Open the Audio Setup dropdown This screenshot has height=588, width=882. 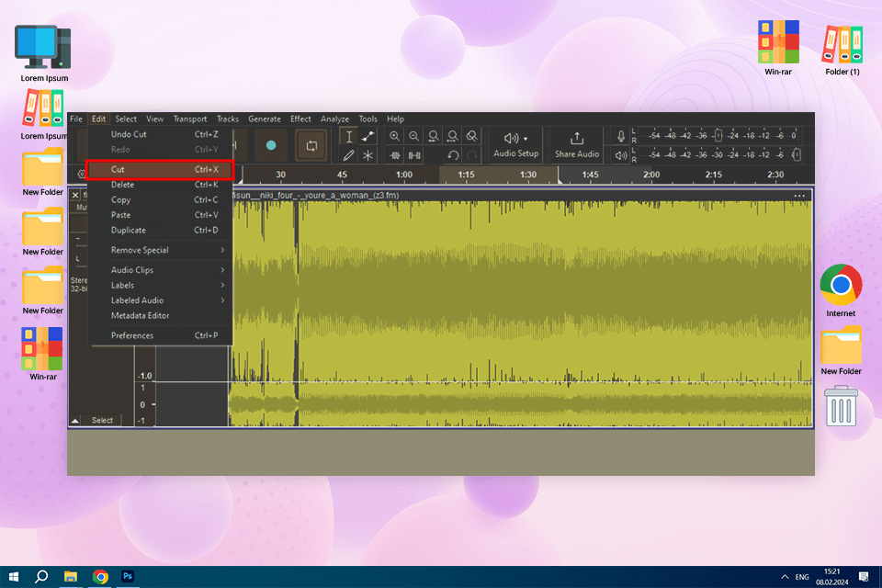pyautogui.click(x=515, y=145)
